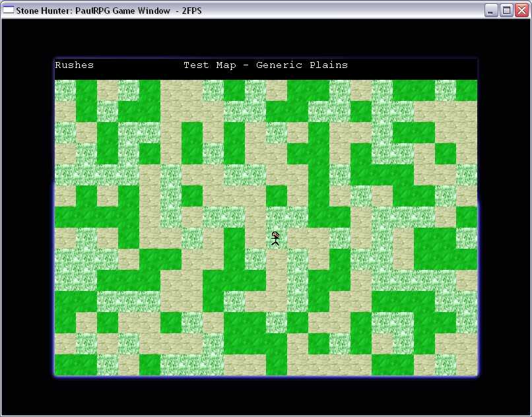The width and height of the screenshot is (532, 417).
Task: Select the top-right corner dark grass map tile
Action: (467, 90)
